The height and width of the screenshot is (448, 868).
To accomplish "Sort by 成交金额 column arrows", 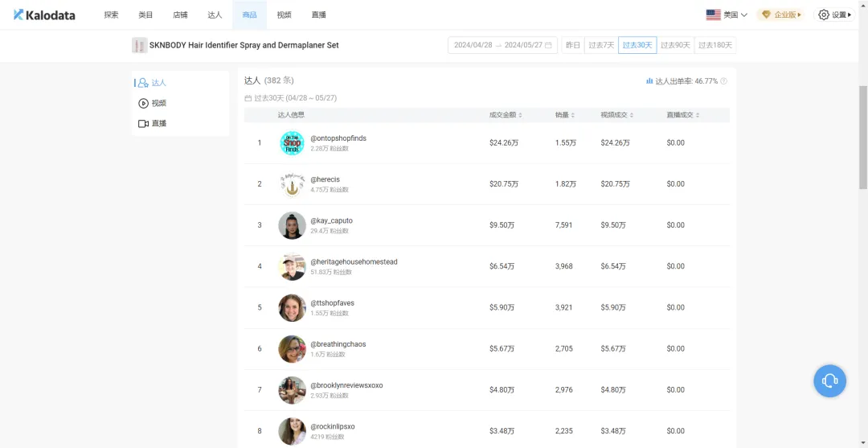I will (x=520, y=116).
